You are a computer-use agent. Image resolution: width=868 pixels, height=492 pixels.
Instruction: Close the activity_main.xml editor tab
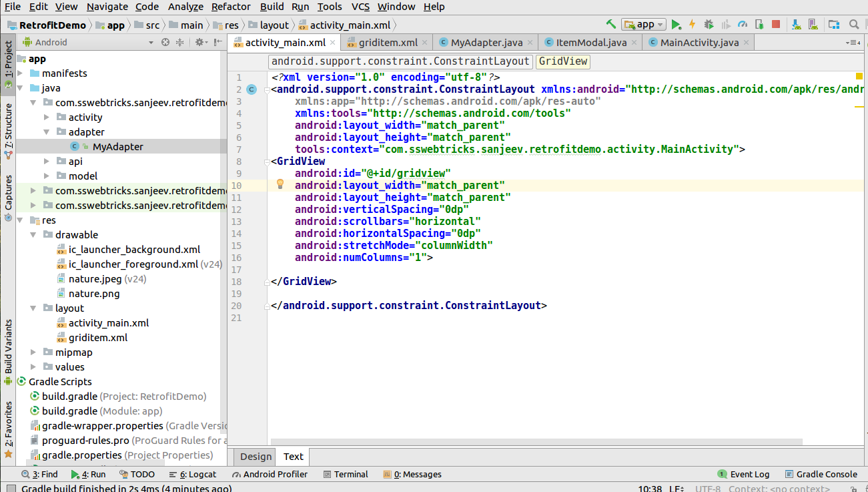click(x=334, y=42)
